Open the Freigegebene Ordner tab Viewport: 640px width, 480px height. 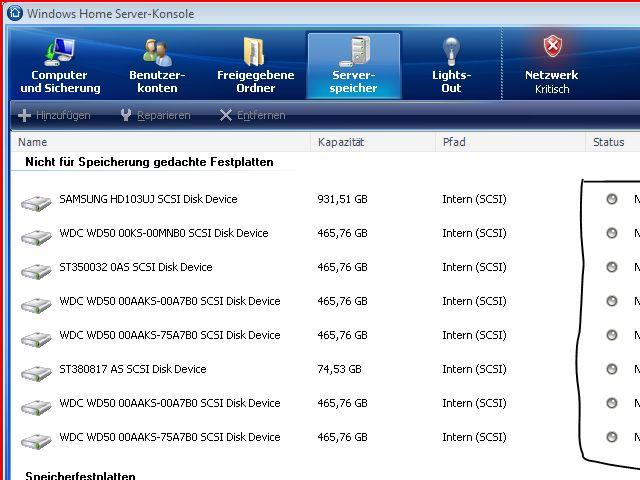tap(256, 65)
